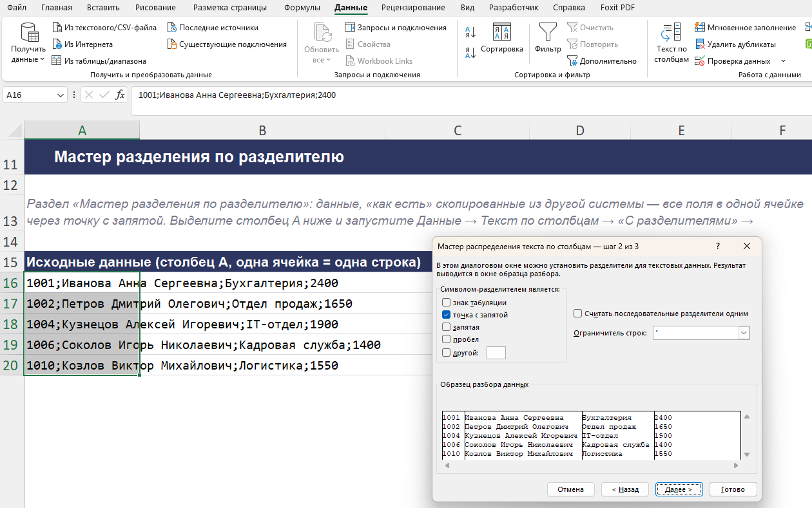This screenshot has width=812, height=508.
Task: Click the data preview's down scroll arrow
Action: (x=747, y=455)
